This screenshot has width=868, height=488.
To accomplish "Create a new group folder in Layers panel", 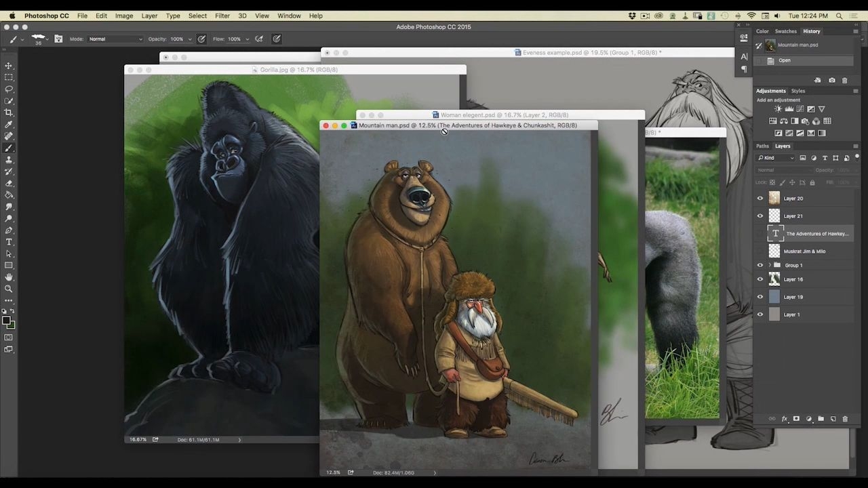I will click(x=821, y=419).
